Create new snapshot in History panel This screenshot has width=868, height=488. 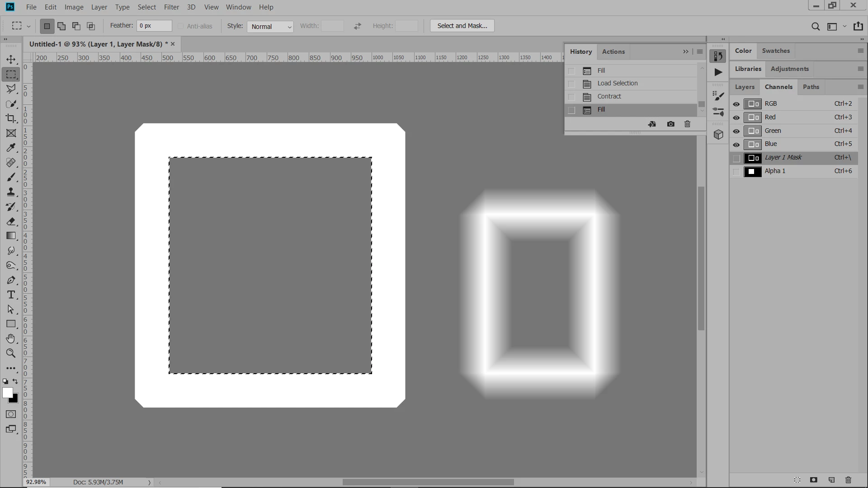670,124
